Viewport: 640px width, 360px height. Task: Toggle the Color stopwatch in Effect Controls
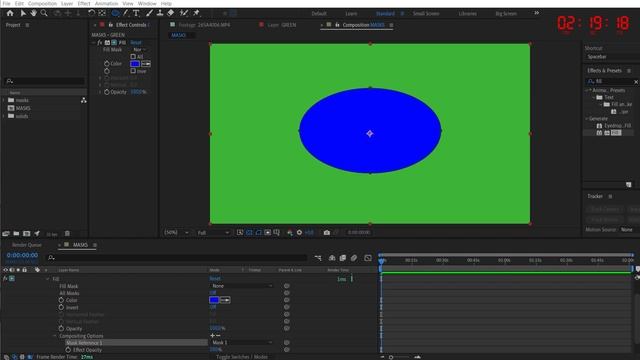click(x=107, y=64)
